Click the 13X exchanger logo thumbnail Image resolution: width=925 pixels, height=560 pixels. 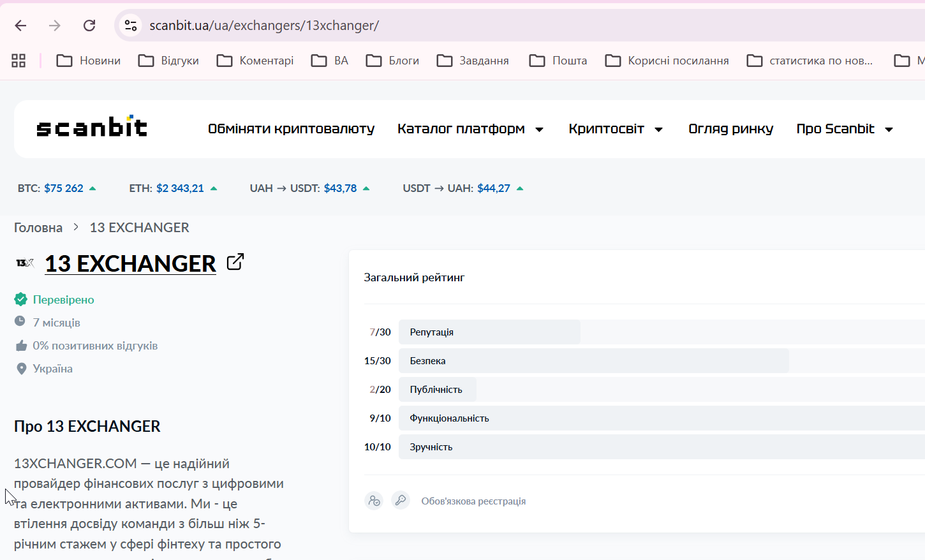25,263
